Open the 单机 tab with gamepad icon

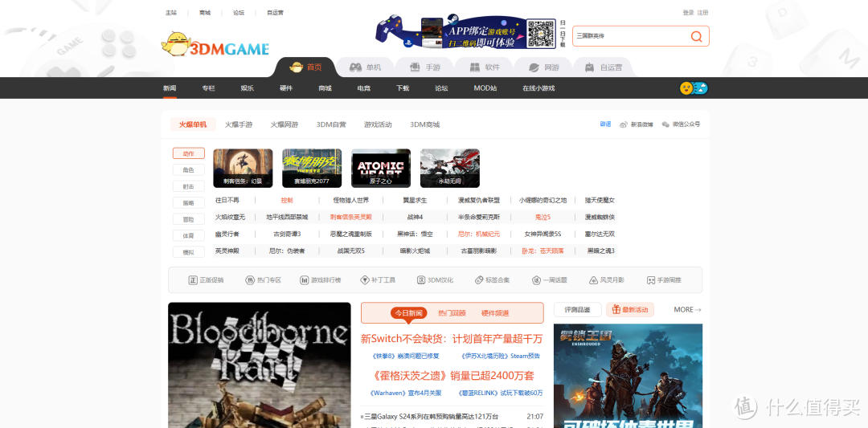(x=366, y=67)
